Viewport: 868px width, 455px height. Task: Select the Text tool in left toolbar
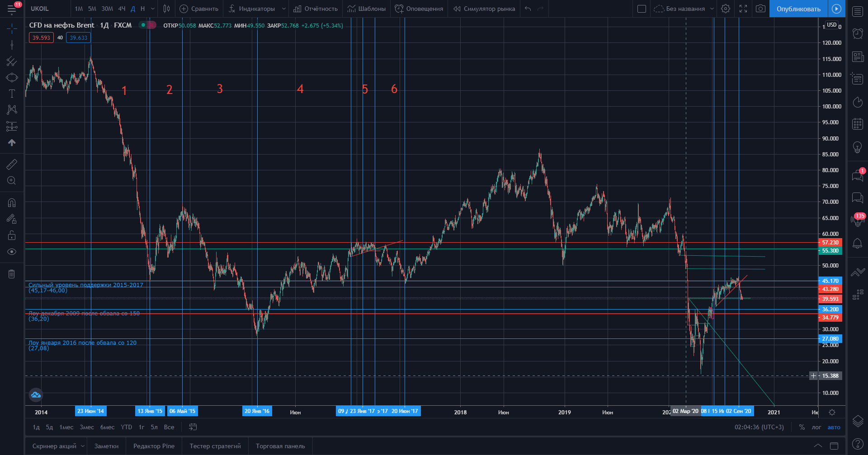pyautogui.click(x=12, y=94)
